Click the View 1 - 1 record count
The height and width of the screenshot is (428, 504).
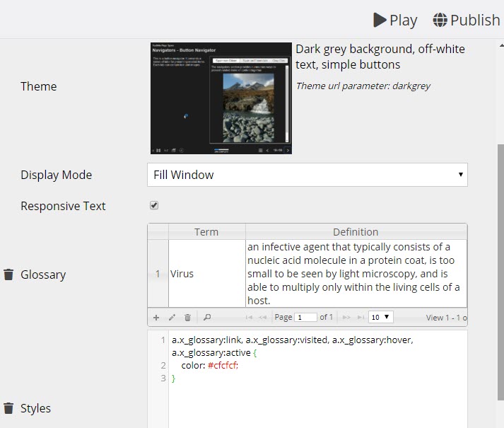click(x=447, y=318)
